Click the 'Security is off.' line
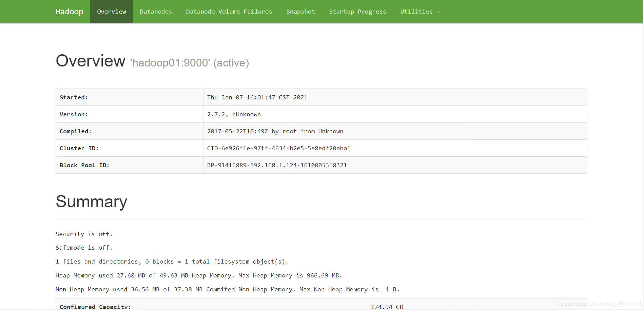644x310 pixels. [x=84, y=234]
